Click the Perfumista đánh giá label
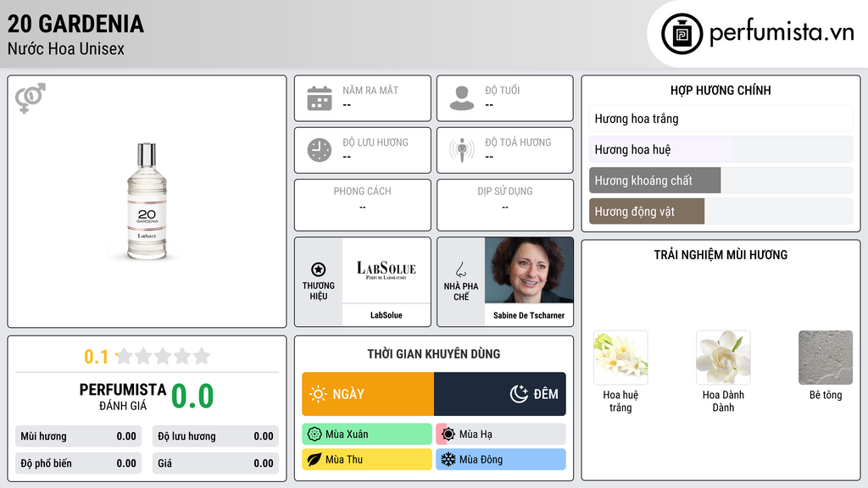Screen dimensions: 868x488 123,396
